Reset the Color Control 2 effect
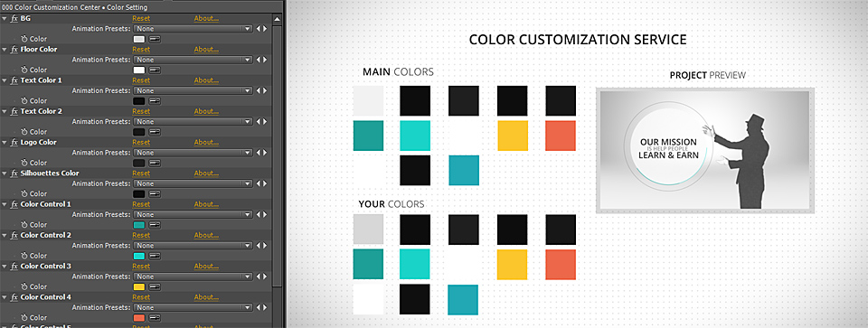 coord(141,236)
